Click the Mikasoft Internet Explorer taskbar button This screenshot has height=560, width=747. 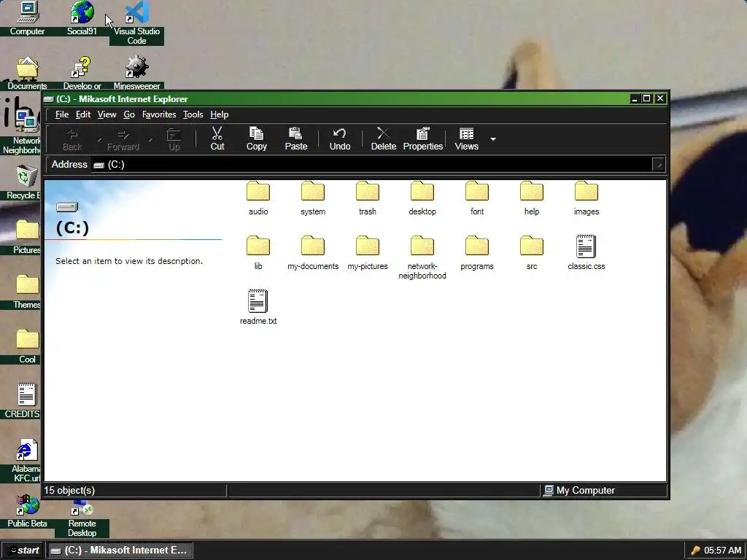point(120,550)
